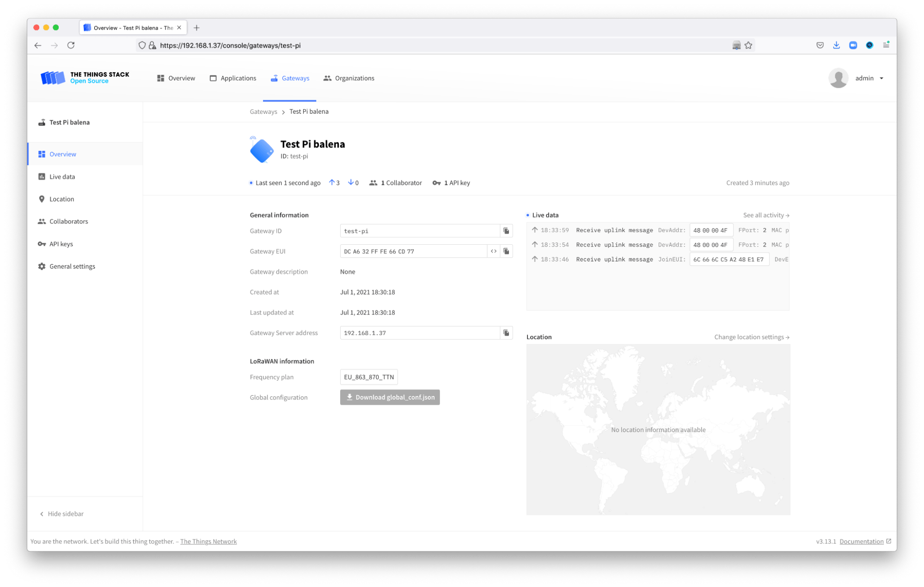This screenshot has height=587, width=924.
Task: Open the Firefox hamburger menu
Action: [x=886, y=45]
